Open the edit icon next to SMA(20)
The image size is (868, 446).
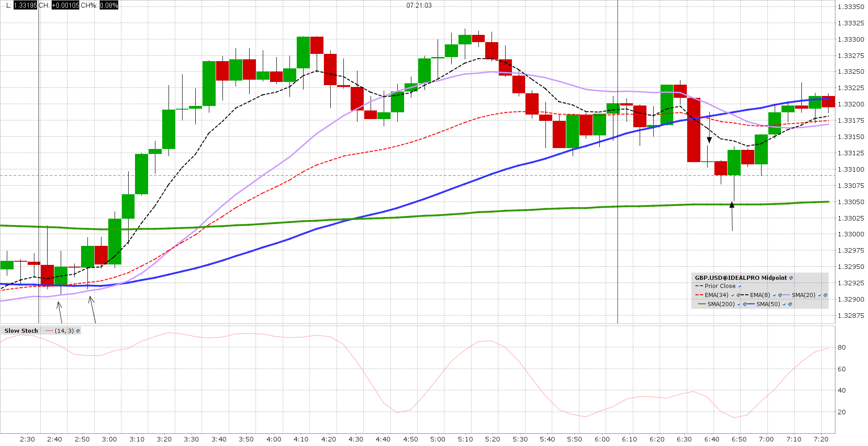click(x=825, y=295)
